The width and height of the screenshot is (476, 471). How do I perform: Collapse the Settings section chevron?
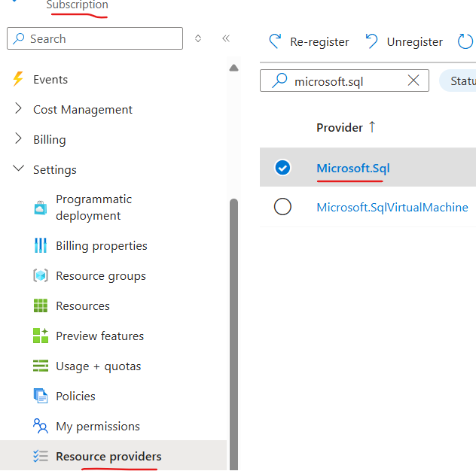point(18,168)
